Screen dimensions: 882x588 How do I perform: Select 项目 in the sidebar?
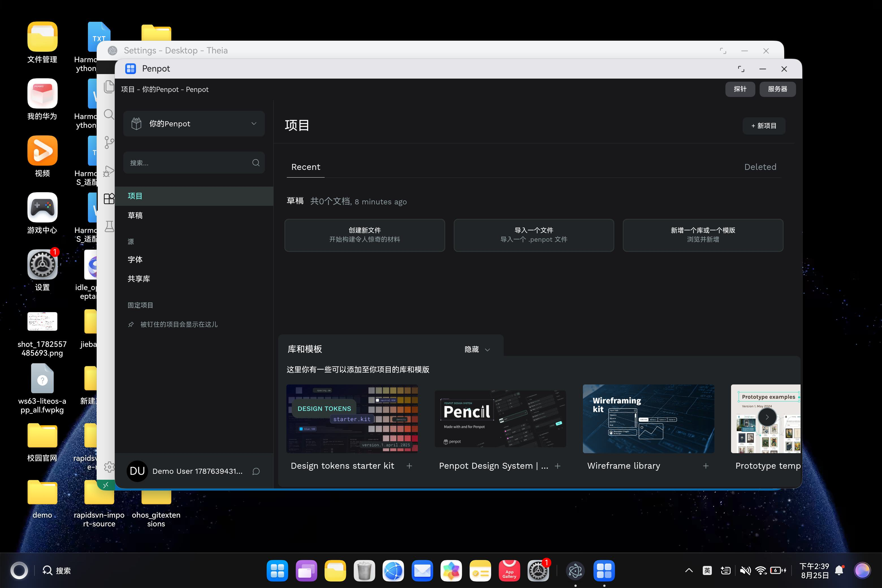click(x=194, y=196)
